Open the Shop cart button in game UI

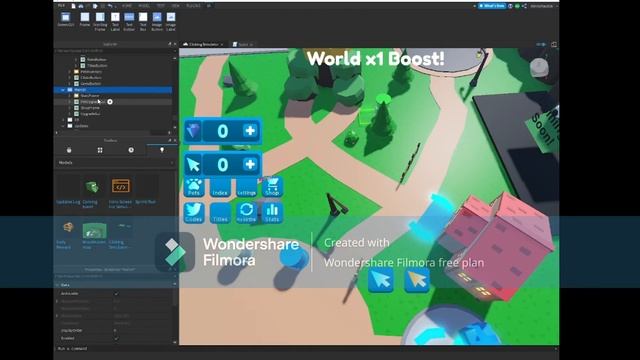pyautogui.click(x=272, y=187)
